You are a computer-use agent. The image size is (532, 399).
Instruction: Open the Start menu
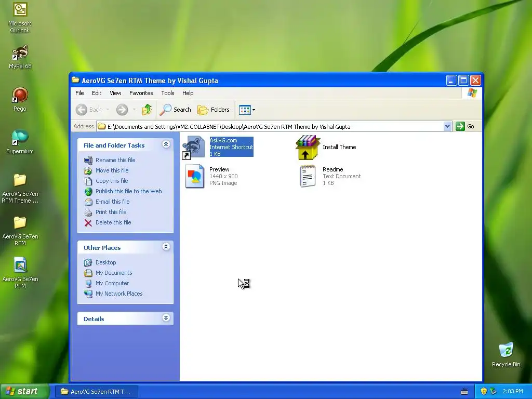tap(24, 392)
